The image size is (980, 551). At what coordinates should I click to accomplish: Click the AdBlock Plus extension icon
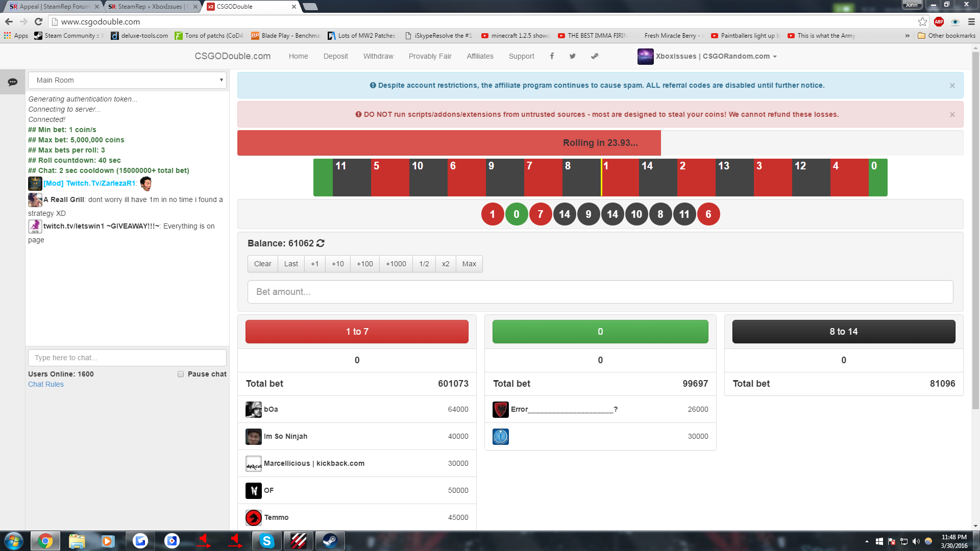coord(939,21)
